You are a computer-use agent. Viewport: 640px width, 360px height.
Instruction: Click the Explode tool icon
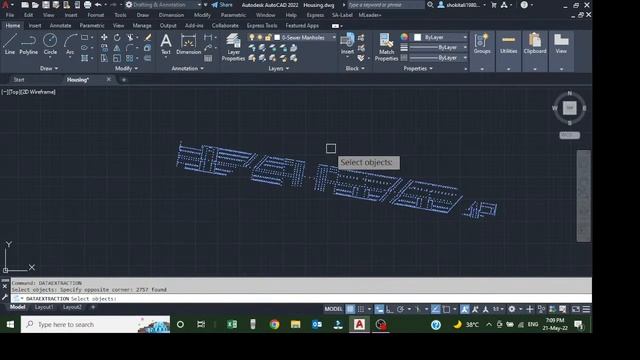[x=148, y=48]
